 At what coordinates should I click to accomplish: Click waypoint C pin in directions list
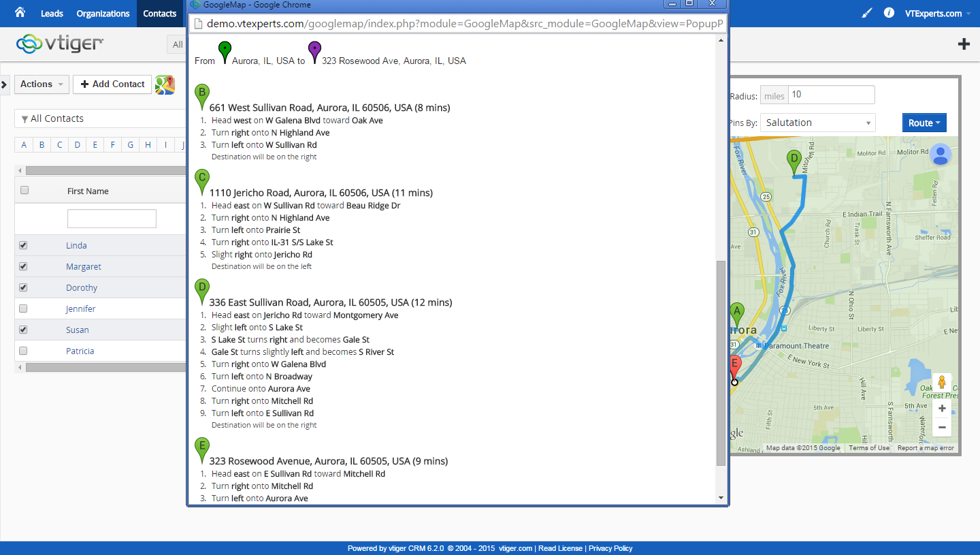coord(201,183)
